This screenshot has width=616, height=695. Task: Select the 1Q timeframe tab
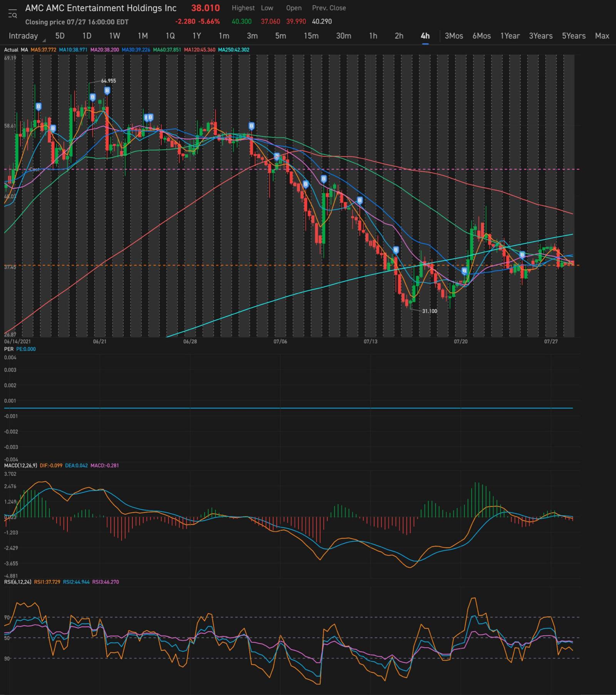click(170, 36)
